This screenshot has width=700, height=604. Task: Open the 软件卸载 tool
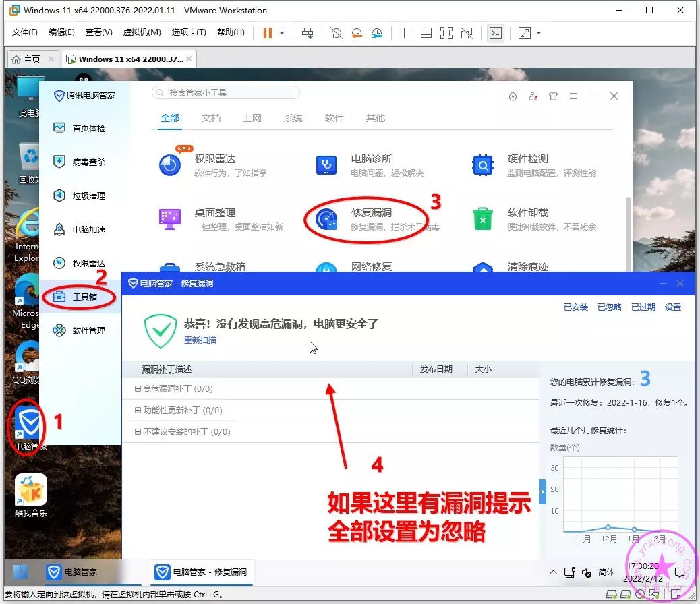[x=483, y=218]
